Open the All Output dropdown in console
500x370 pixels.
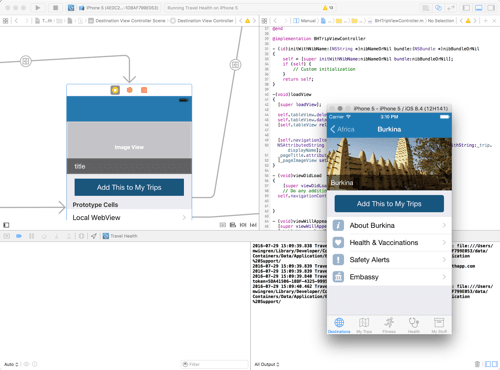pos(267,364)
